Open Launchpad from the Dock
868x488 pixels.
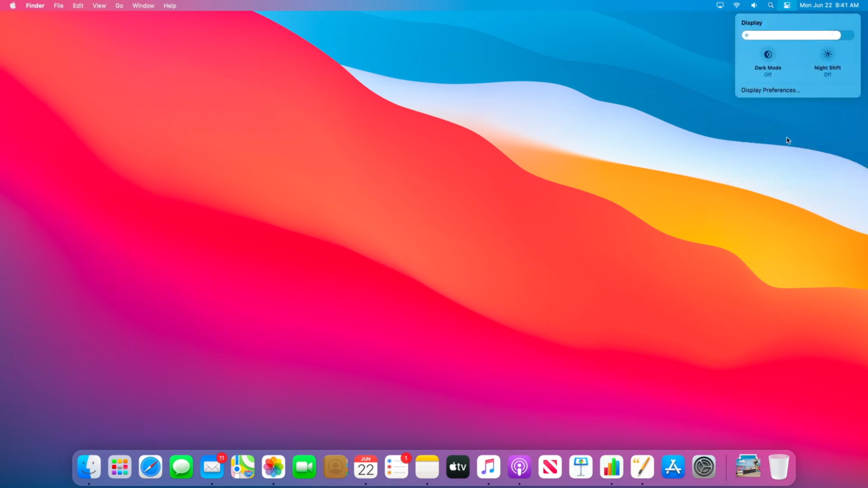[119, 467]
